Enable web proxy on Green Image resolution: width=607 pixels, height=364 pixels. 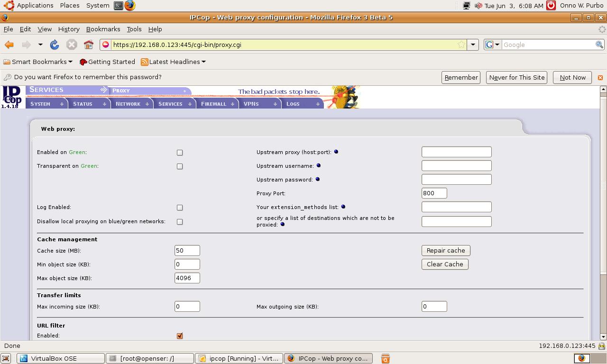point(180,153)
